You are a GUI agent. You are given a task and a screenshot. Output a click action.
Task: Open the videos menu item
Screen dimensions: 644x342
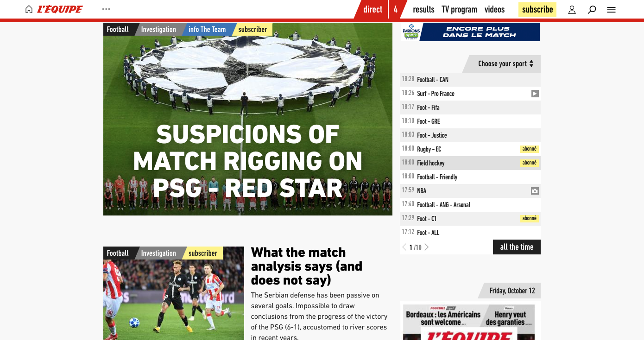pyautogui.click(x=495, y=9)
